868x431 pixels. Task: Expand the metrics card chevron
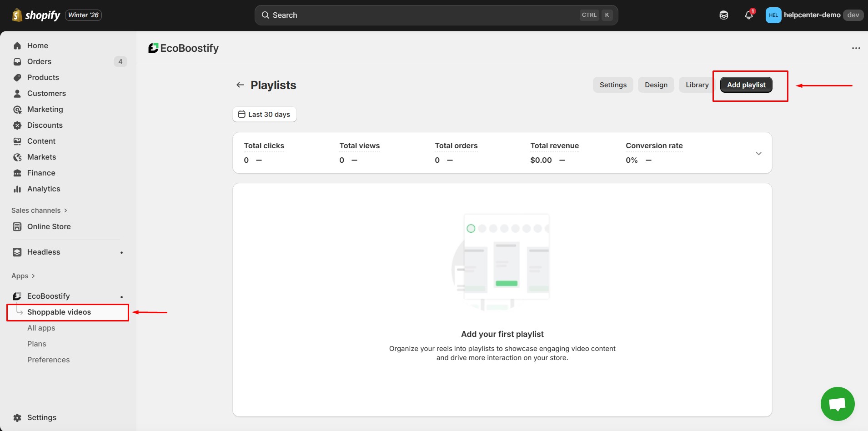(x=758, y=153)
